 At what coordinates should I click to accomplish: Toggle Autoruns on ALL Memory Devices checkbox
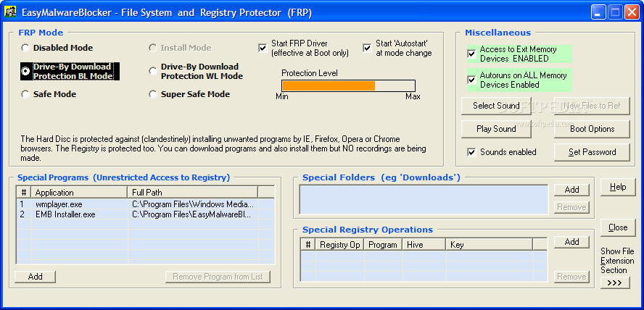click(471, 80)
